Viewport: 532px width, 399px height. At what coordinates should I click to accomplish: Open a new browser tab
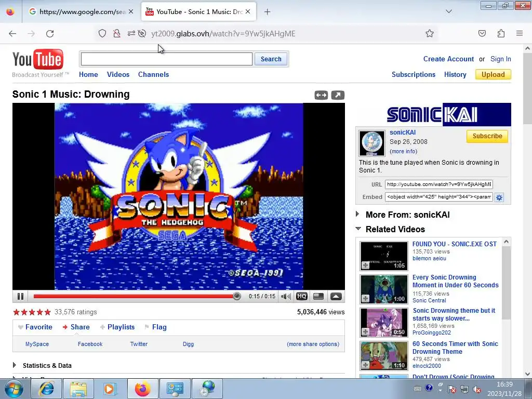(x=268, y=12)
